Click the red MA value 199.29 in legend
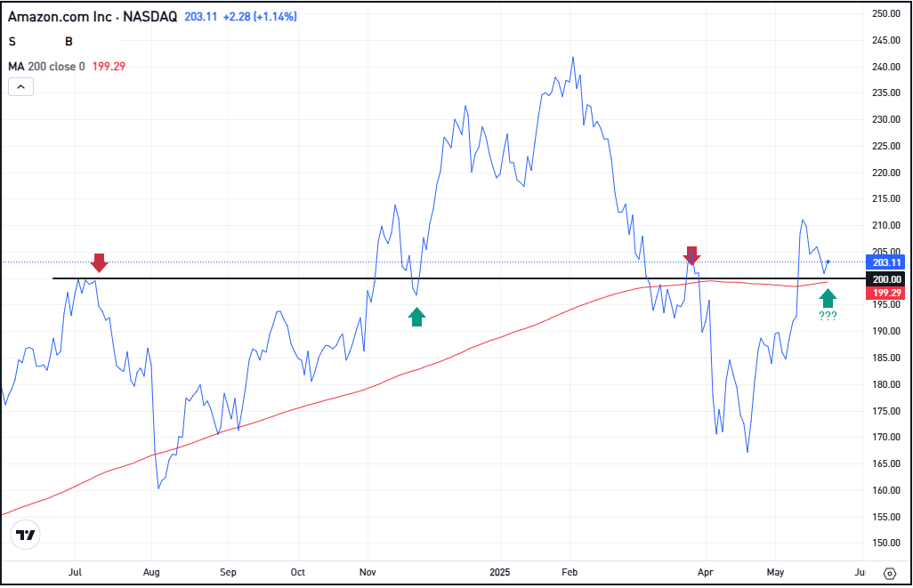Image resolution: width=913 pixels, height=588 pixels. coord(109,67)
